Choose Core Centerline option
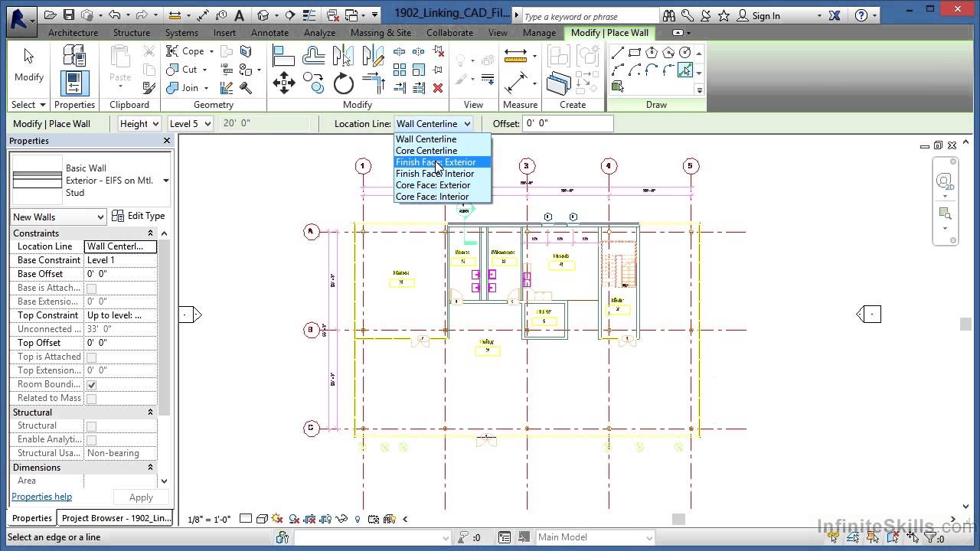980x551 pixels. [x=442, y=151]
